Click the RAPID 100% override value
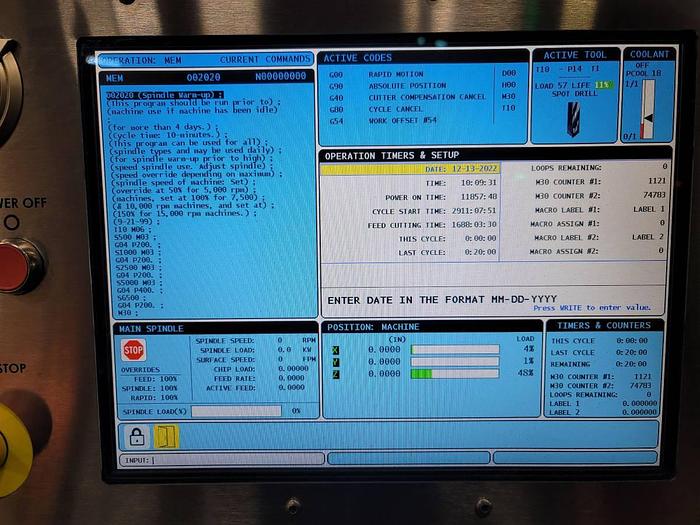The width and height of the screenshot is (700, 525). [169, 397]
